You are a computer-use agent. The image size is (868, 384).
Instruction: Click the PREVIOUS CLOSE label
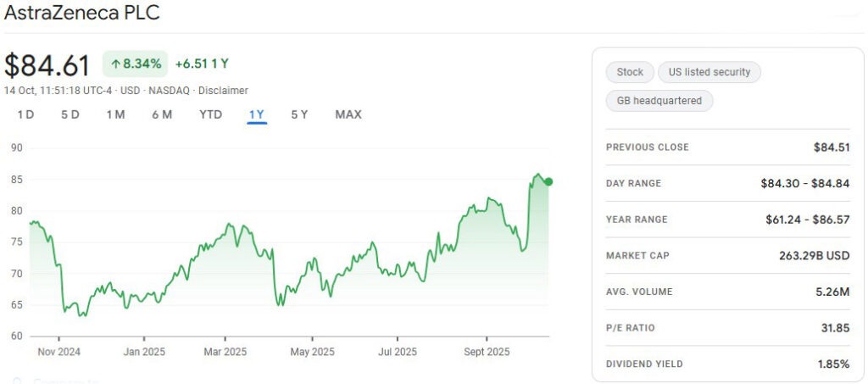[x=647, y=147]
